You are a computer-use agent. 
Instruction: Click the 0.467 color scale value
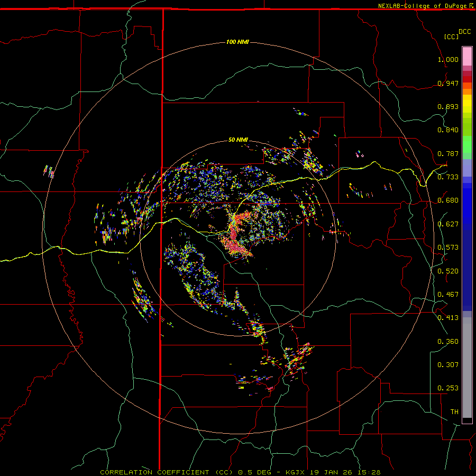click(x=448, y=295)
